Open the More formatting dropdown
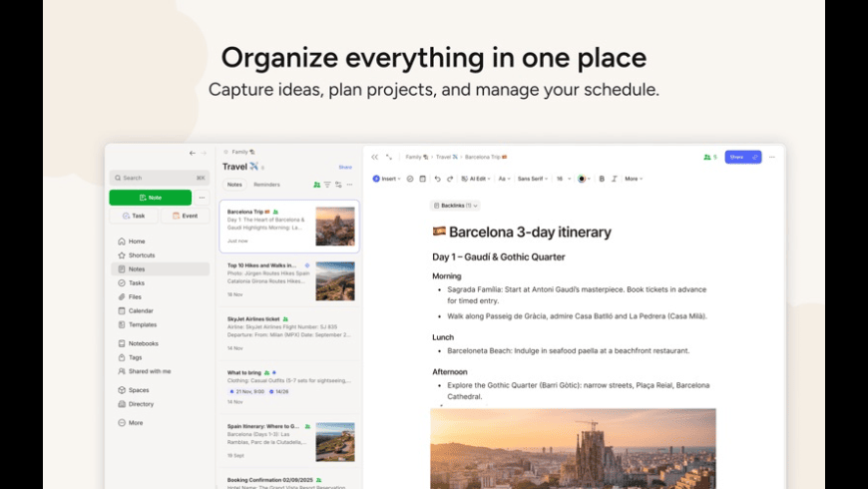Screen dimensions: 868x489 (x=634, y=179)
